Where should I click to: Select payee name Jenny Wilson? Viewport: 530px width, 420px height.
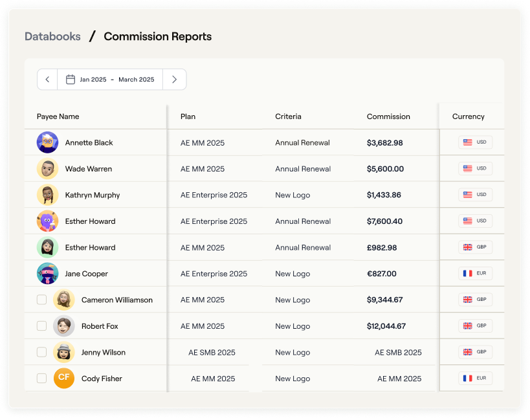click(104, 353)
